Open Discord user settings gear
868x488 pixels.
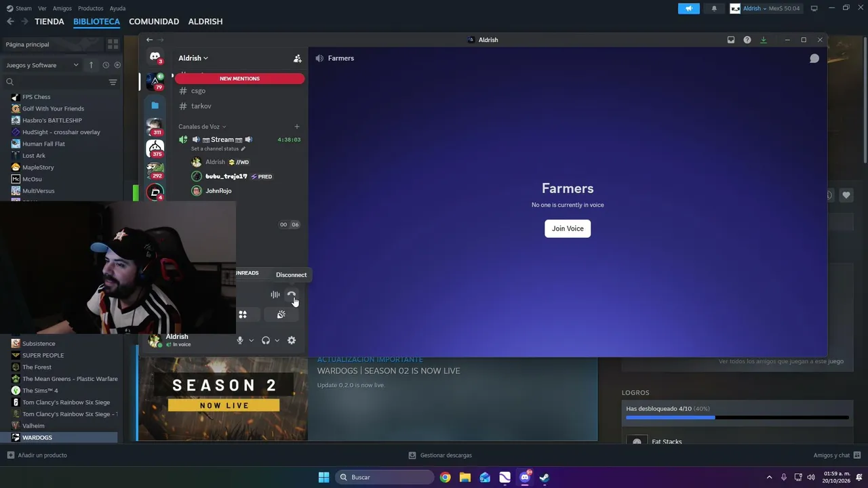292,340
